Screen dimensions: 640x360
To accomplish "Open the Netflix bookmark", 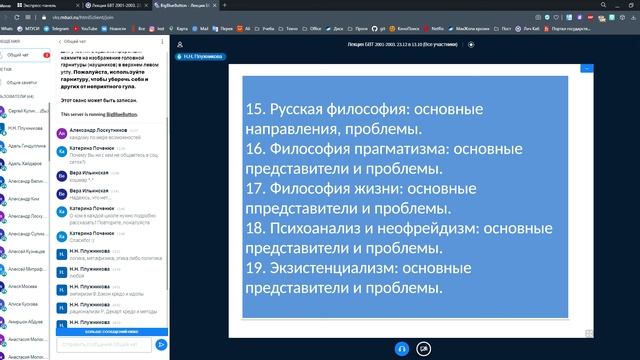I will tap(434, 29).
